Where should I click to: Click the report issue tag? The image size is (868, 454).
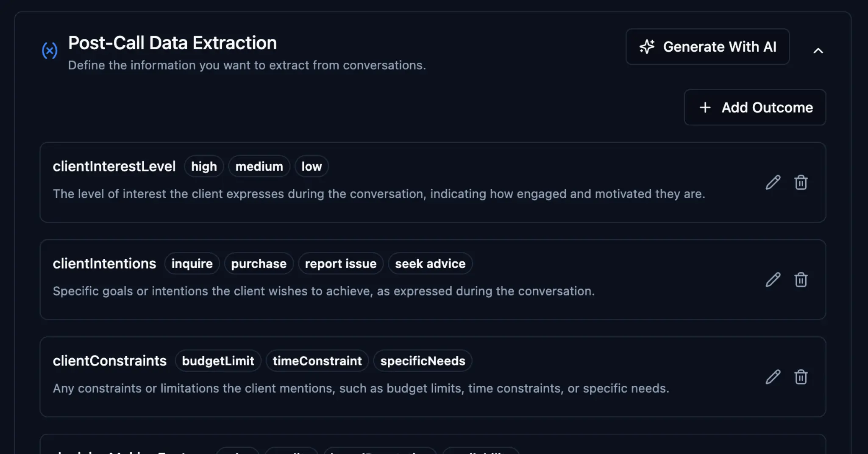[x=340, y=264]
